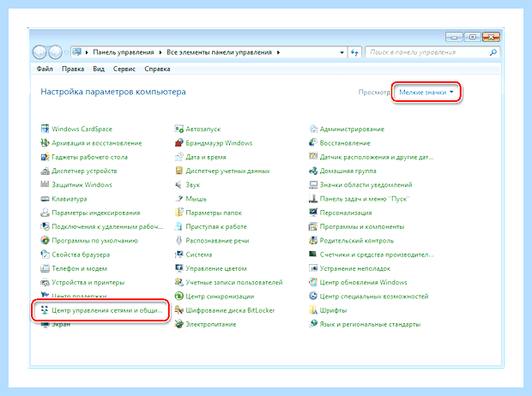Screen dimensions: 532x396
Task: Open the Файл menu
Action: pos(45,69)
